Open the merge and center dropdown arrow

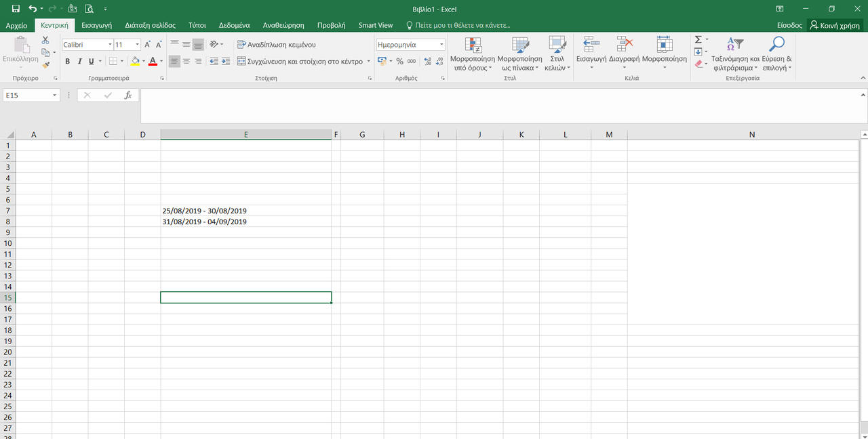point(369,61)
